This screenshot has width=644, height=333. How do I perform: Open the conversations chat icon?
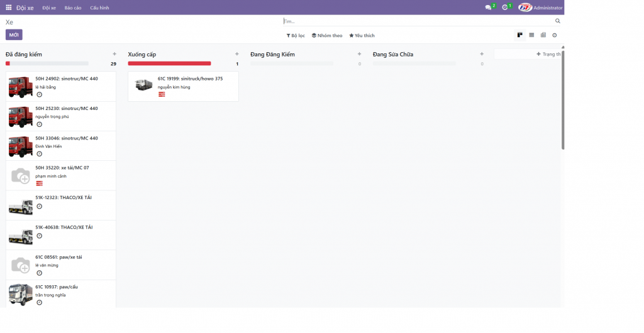pyautogui.click(x=488, y=8)
